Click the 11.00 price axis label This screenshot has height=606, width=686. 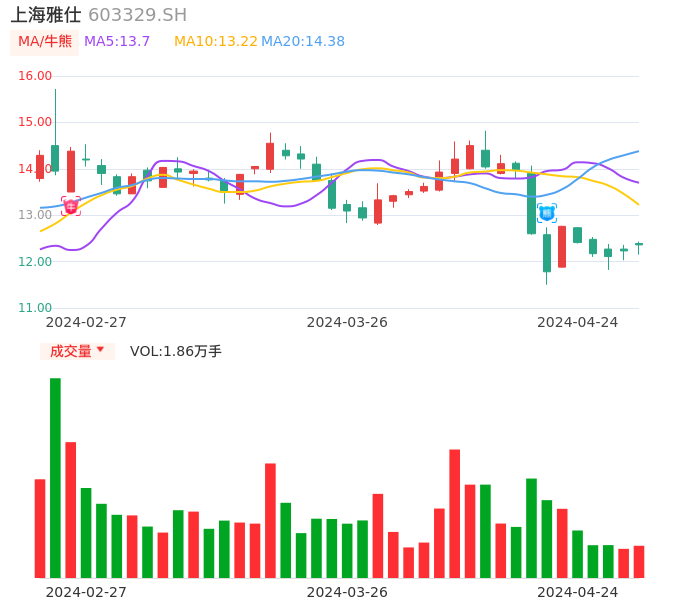(x=35, y=308)
